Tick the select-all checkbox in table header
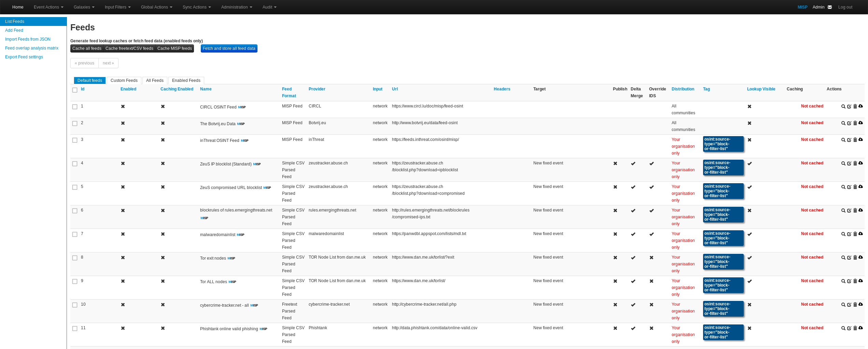The width and height of the screenshot is (868, 349). click(x=75, y=90)
